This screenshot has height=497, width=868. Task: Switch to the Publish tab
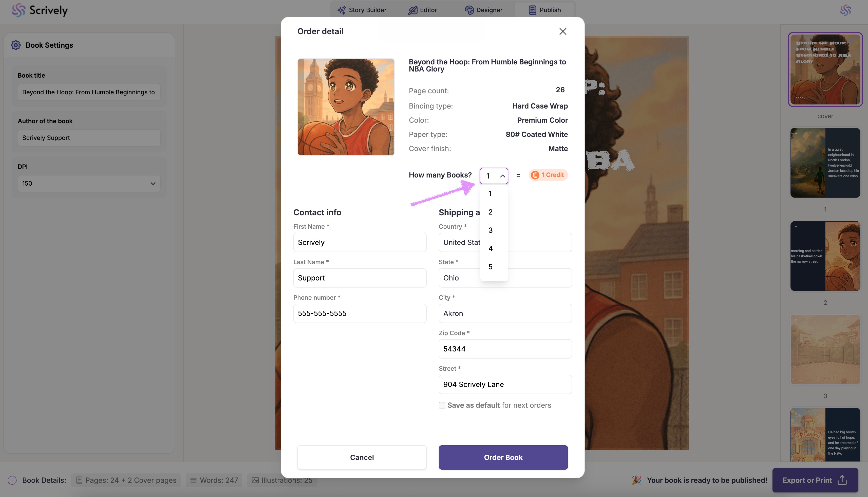pos(544,10)
